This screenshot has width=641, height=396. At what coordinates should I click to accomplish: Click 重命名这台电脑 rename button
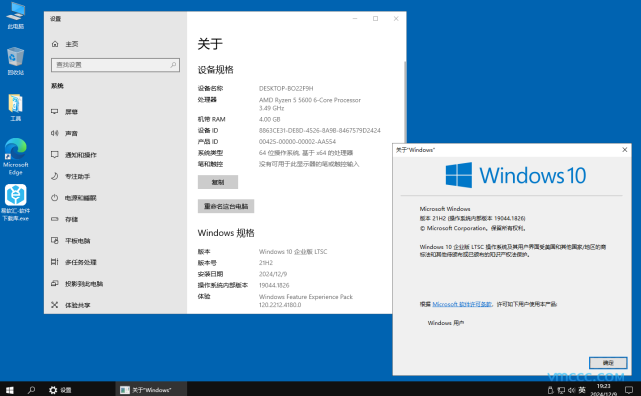tap(226, 206)
